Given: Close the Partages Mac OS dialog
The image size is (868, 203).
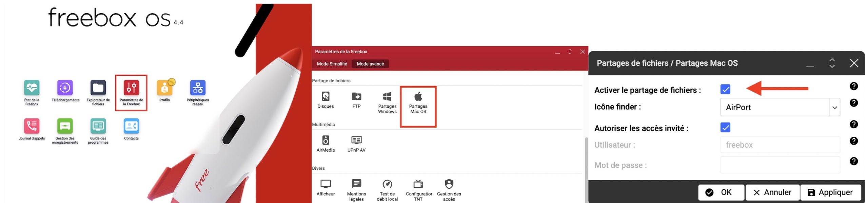Looking at the screenshot, I should coord(854,63).
